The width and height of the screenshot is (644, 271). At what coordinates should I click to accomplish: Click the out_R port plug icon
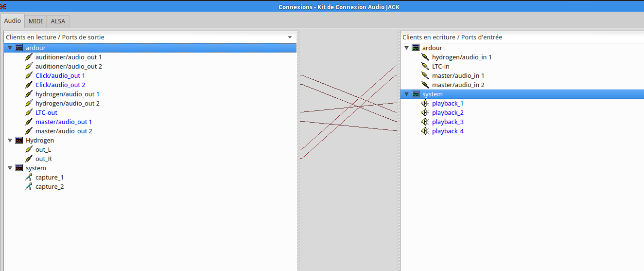[29, 159]
